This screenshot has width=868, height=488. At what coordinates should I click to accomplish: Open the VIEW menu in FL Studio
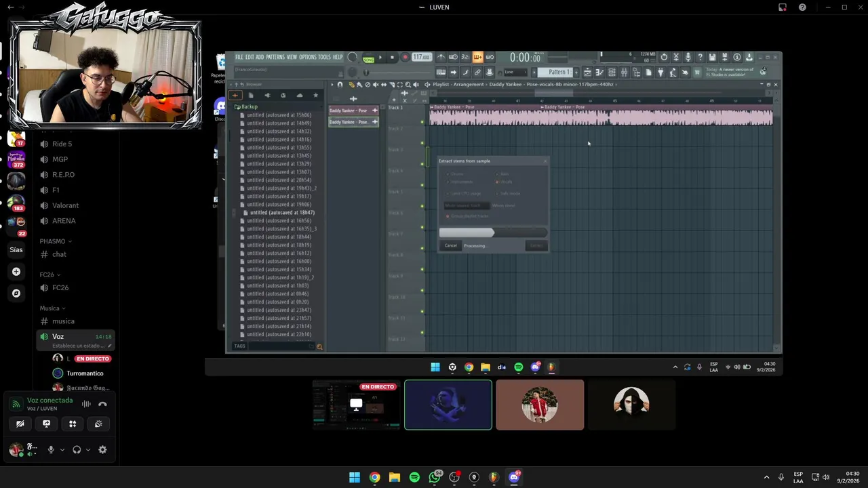click(292, 58)
